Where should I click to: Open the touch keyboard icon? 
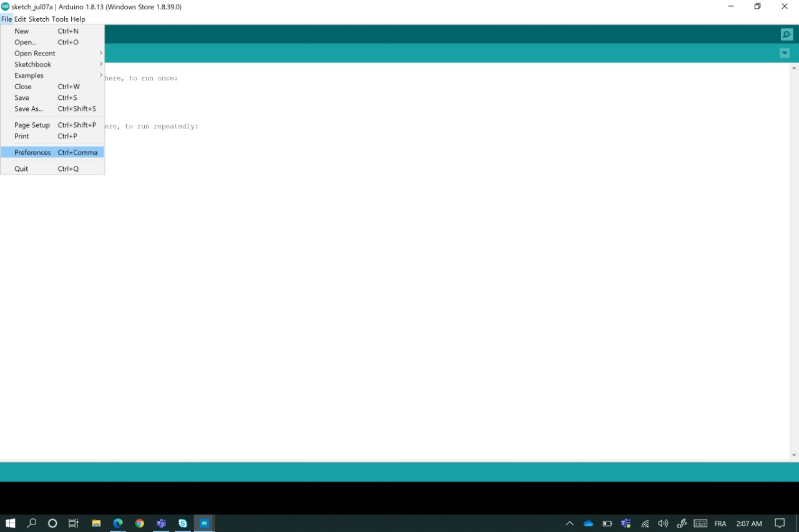click(x=700, y=523)
